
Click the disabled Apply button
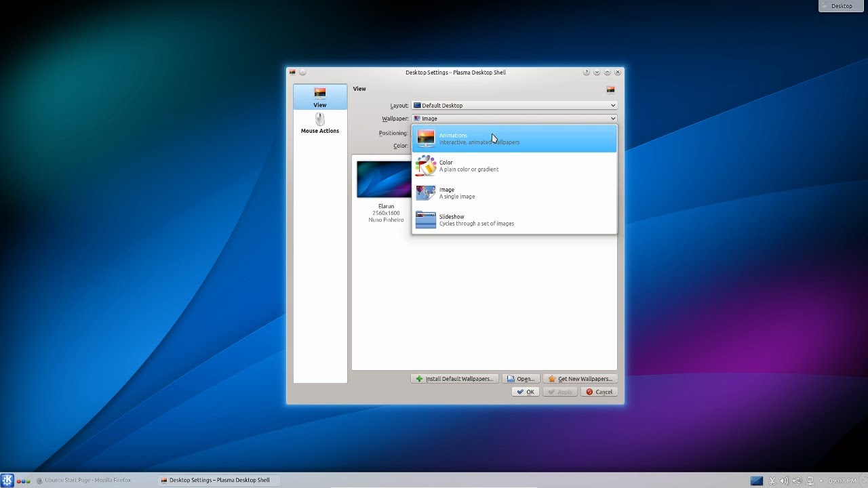click(x=560, y=392)
